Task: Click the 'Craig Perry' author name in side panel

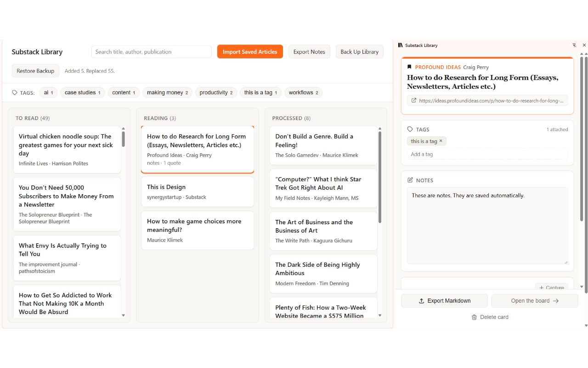Action: (476, 67)
